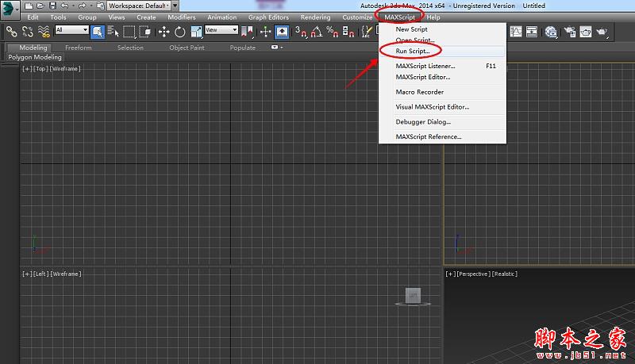The image size is (635, 364).
Task: Click the Use Pivot Point Center icon
Action: 248,32
